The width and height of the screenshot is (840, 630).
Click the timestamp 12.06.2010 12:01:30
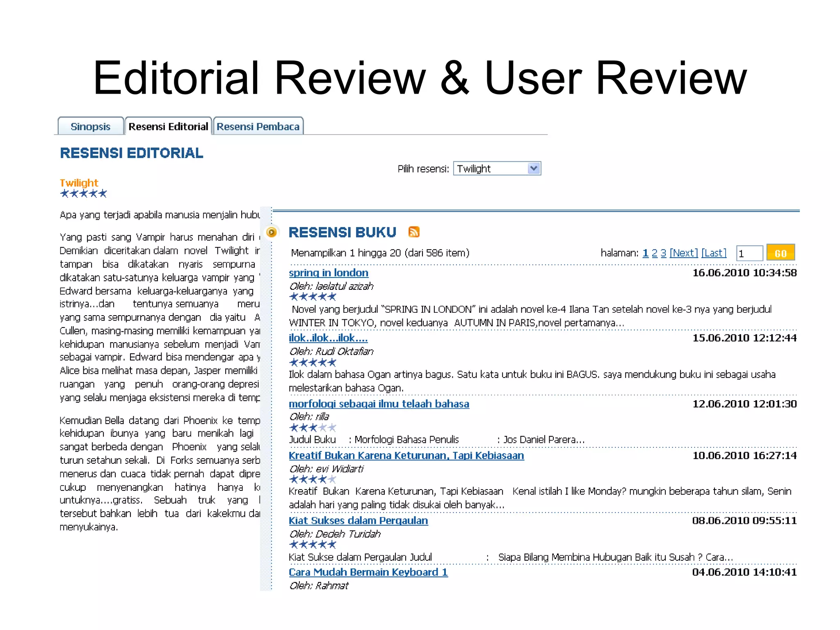click(x=744, y=404)
